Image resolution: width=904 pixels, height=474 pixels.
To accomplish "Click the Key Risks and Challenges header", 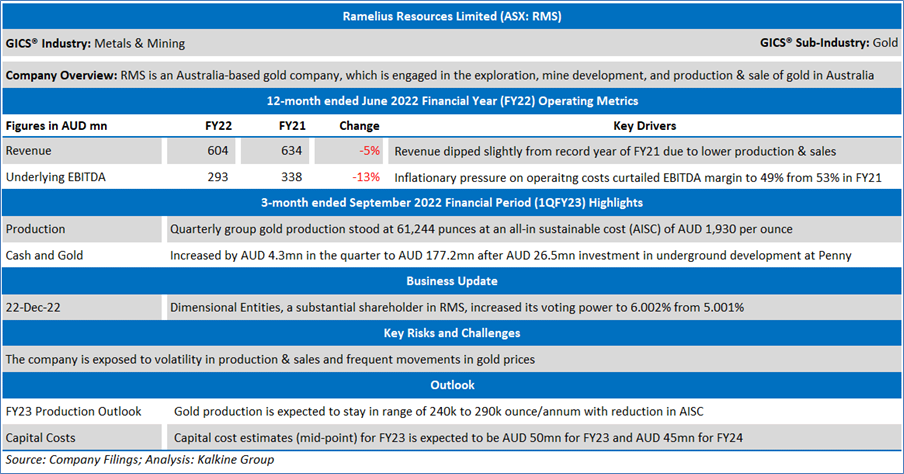I will (452, 333).
